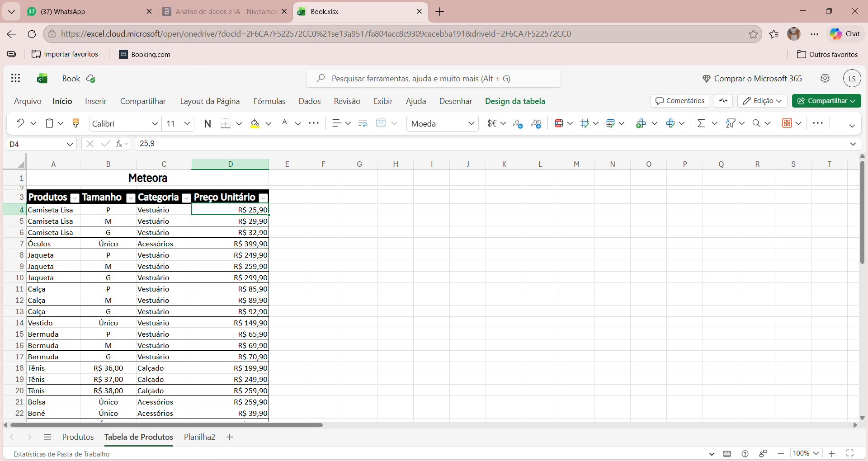Click the format as table icon

tap(611, 123)
